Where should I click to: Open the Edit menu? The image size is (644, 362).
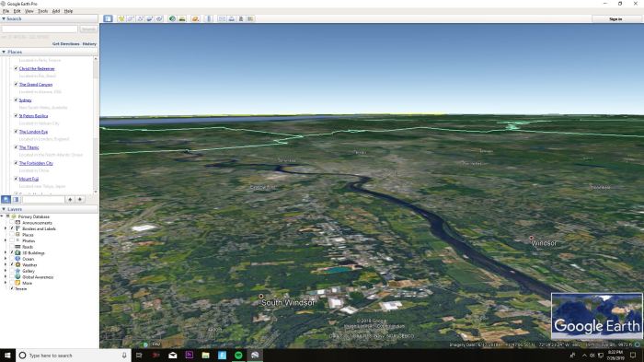17,11
